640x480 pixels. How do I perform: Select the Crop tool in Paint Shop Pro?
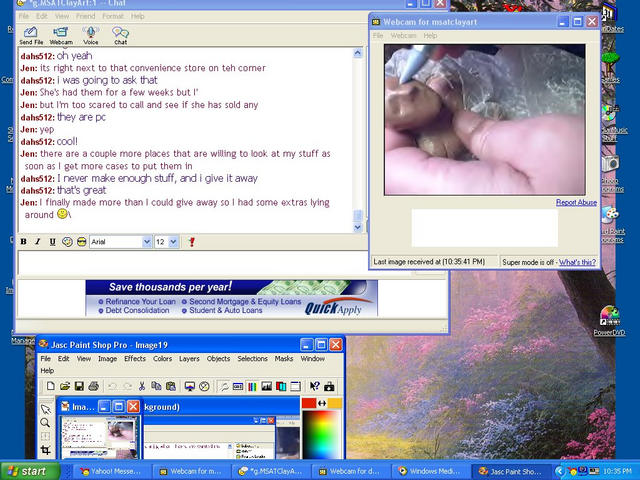(x=45, y=450)
